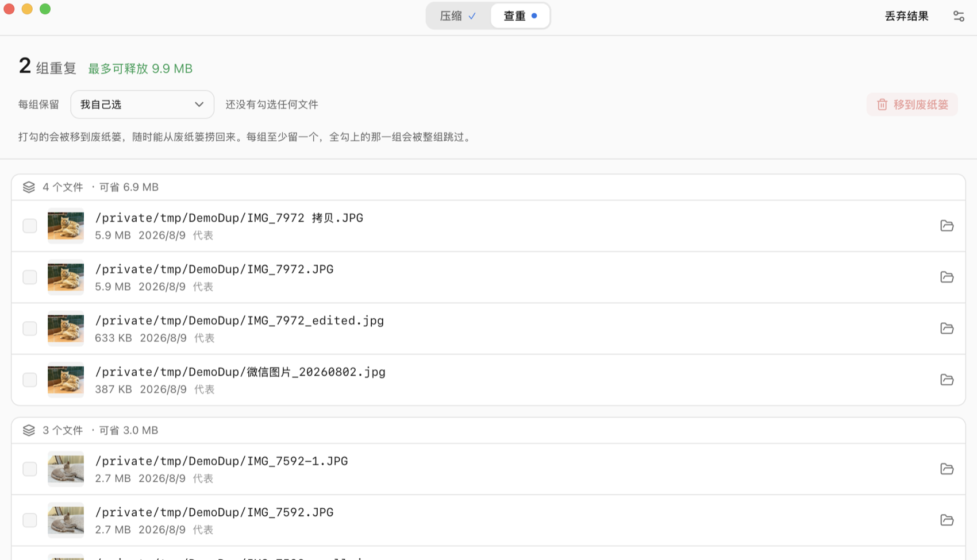Reveal IMG_7592.JPG in folder

(x=947, y=520)
